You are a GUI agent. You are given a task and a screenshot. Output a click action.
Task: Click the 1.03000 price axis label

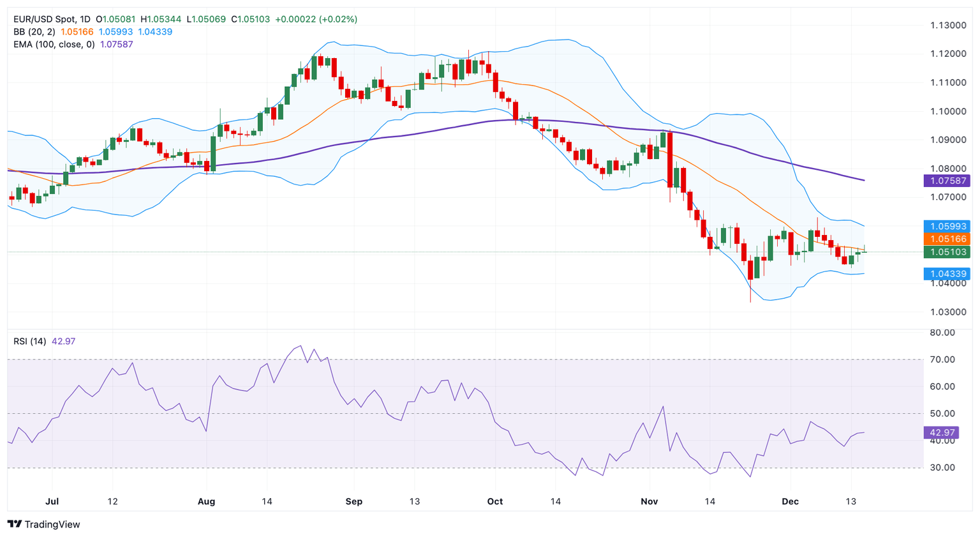(x=947, y=312)
